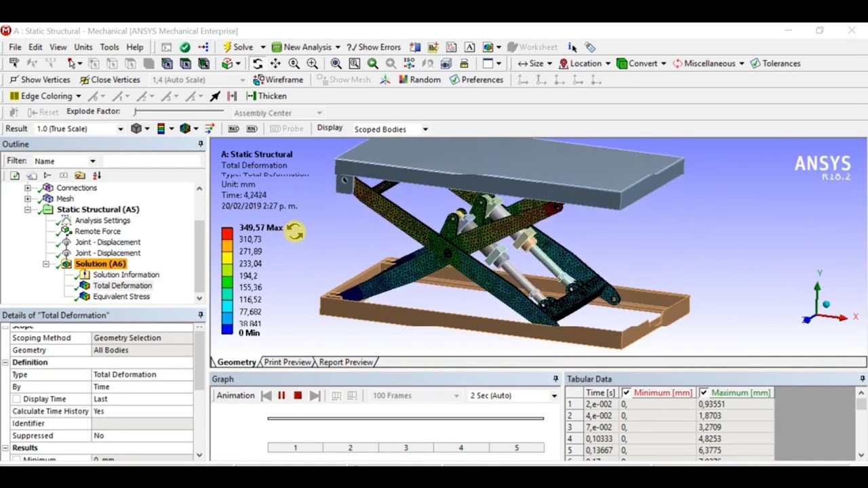Viewport: 868px width, 488px height.
Task: Toggle the Minimum [mm] column checkbox
Action: 626,392
